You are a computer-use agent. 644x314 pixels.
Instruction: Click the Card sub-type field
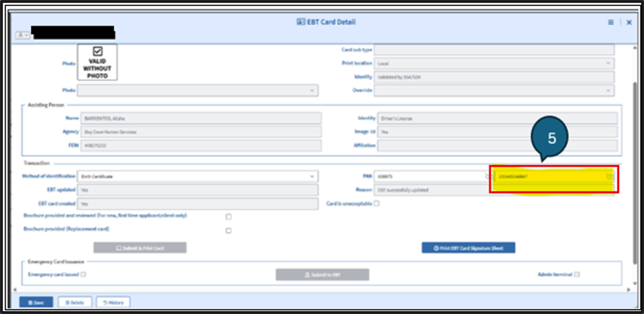(494, 50)
